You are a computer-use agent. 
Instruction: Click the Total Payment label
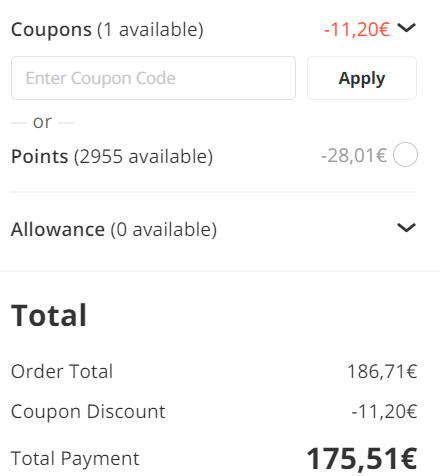[x=75, y=458]
